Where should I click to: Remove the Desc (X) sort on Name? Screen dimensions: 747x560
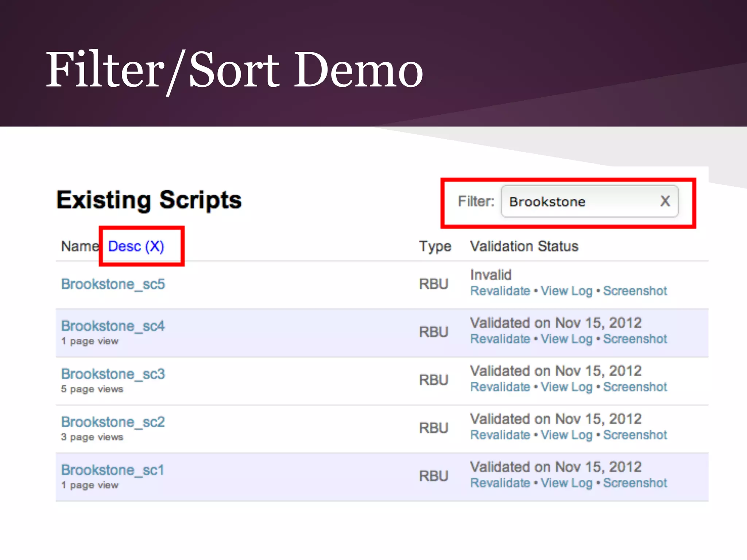tap(136, 246)
